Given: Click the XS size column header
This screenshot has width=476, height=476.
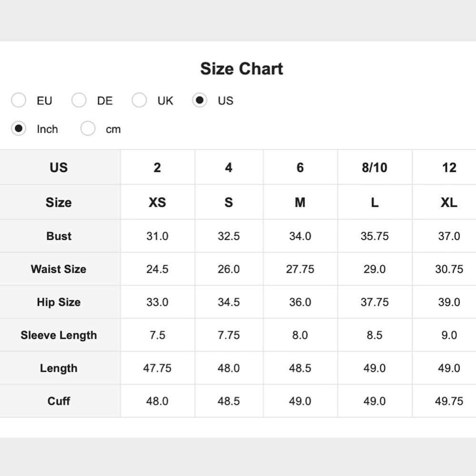Looking at the screenshot, I should 157,202.
